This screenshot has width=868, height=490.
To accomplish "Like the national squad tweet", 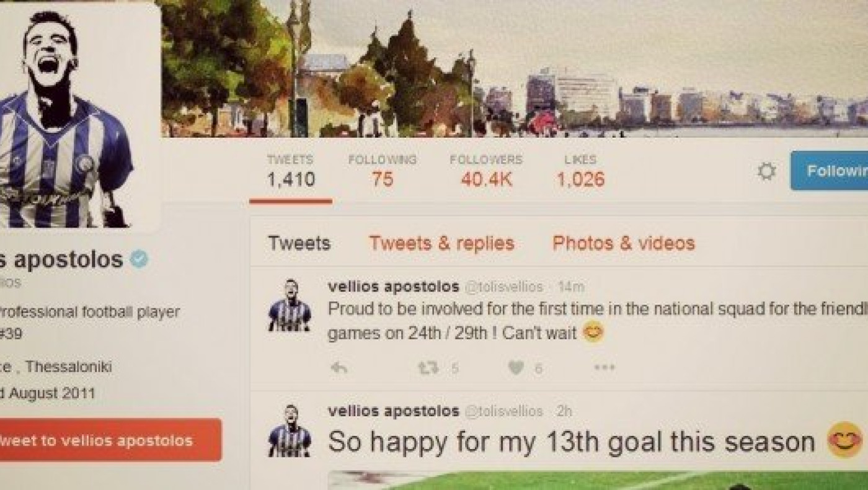I will pyautogui.click(x=516, y=368).
